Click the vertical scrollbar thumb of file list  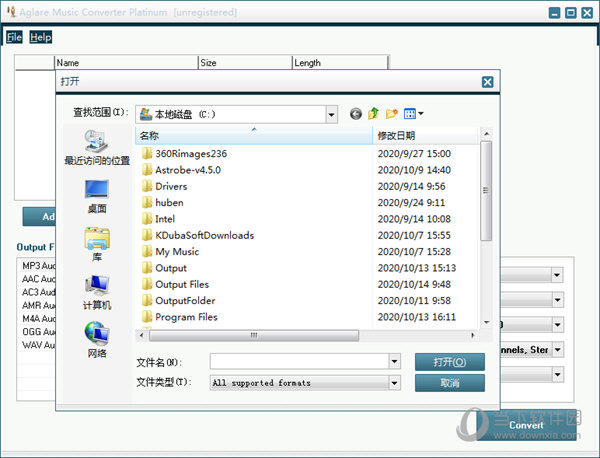pos(486,191)
